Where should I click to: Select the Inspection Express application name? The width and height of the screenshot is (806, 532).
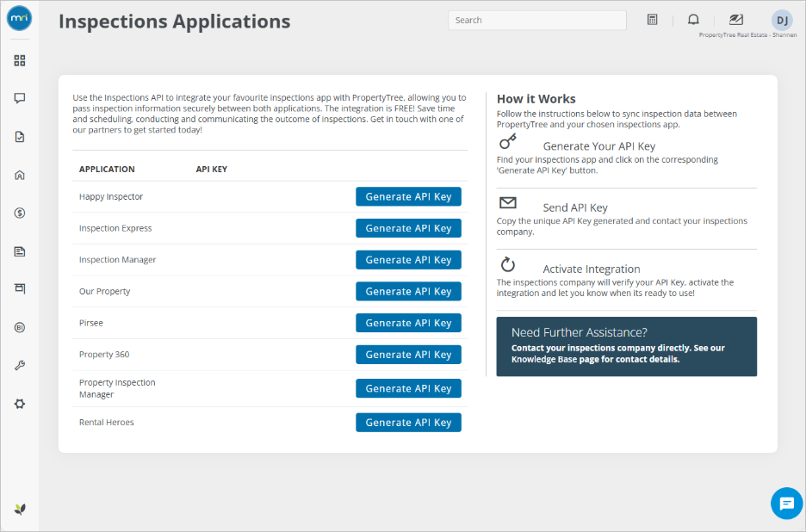pos(115,228)
